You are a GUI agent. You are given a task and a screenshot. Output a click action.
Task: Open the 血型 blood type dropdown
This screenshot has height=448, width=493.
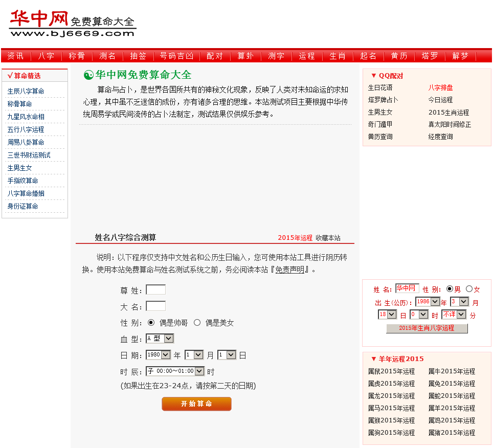click(160, 339)
